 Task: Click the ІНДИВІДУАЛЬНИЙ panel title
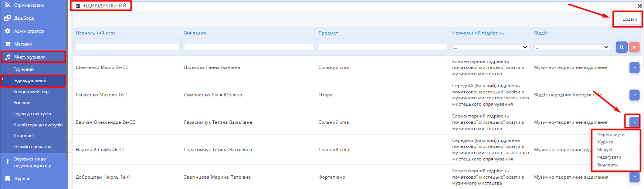104,6
